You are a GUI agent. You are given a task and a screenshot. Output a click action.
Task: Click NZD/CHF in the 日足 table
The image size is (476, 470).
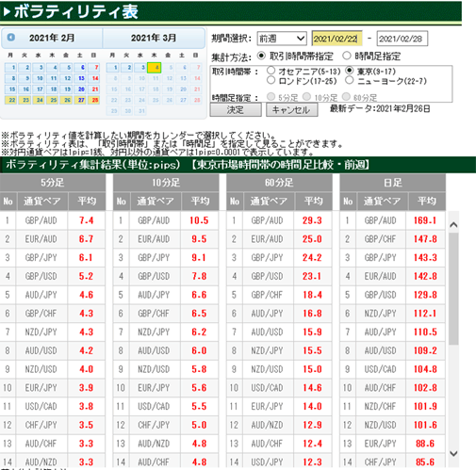381,406
